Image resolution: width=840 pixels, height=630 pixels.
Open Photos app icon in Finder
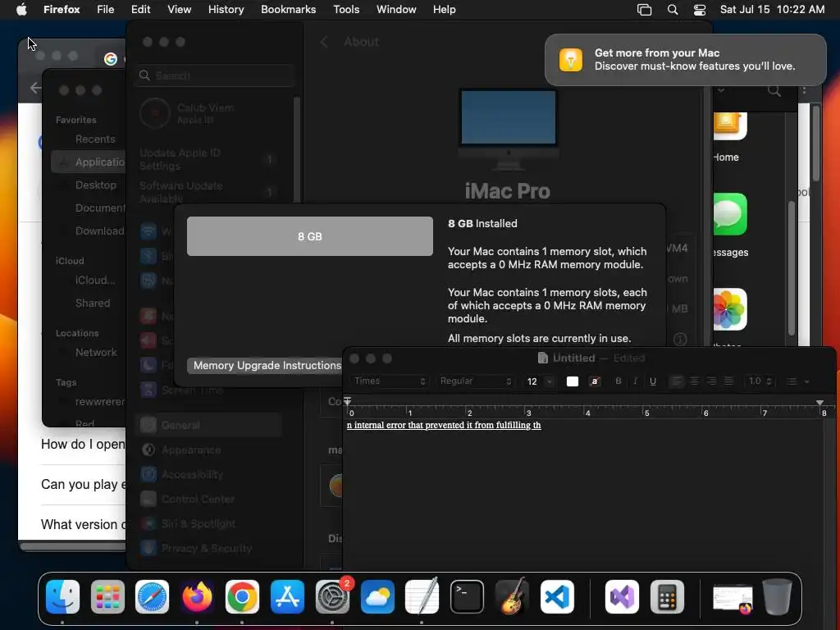point(730,309)
